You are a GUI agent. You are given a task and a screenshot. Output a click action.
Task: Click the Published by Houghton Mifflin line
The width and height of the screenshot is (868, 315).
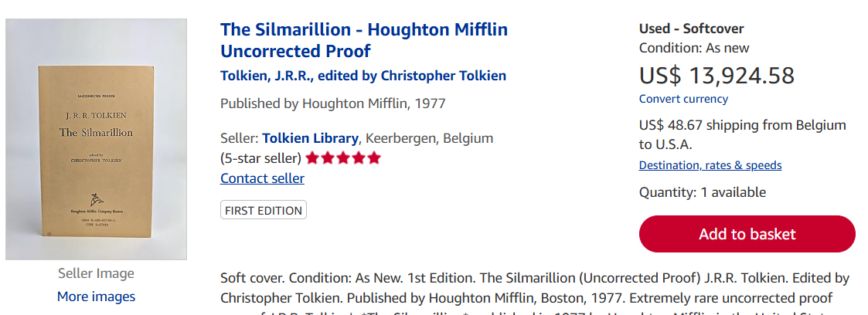click(332, 103)
